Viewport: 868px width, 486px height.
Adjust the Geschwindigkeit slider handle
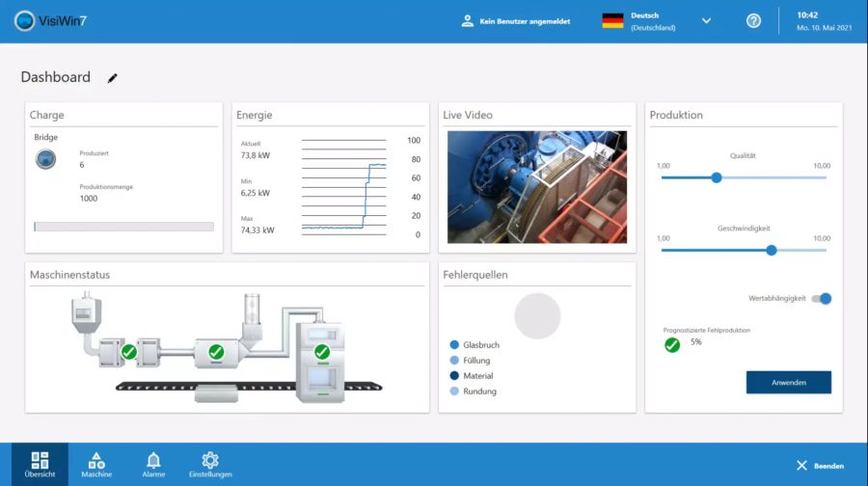pyautogui.click(x=772, y=250)
